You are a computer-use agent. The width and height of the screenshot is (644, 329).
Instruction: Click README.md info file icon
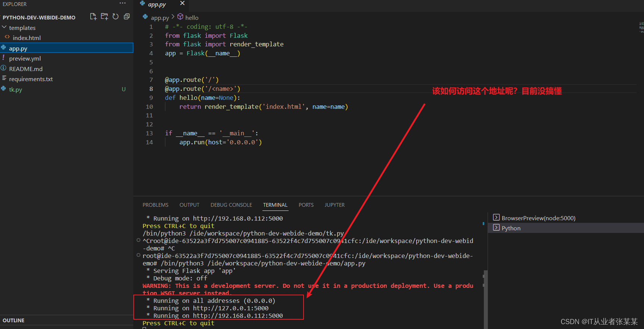point(3,68)
